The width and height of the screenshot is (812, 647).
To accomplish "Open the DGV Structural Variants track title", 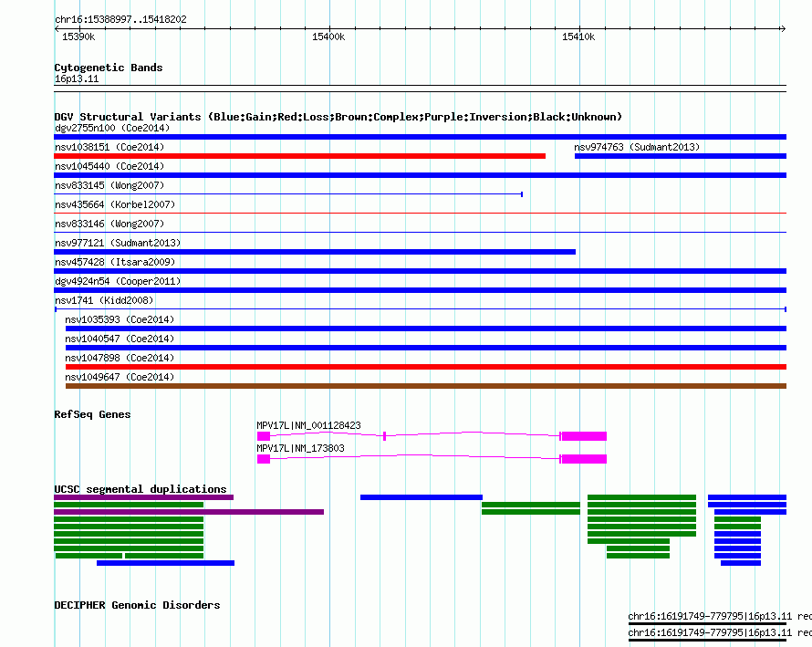I will 338,117.
